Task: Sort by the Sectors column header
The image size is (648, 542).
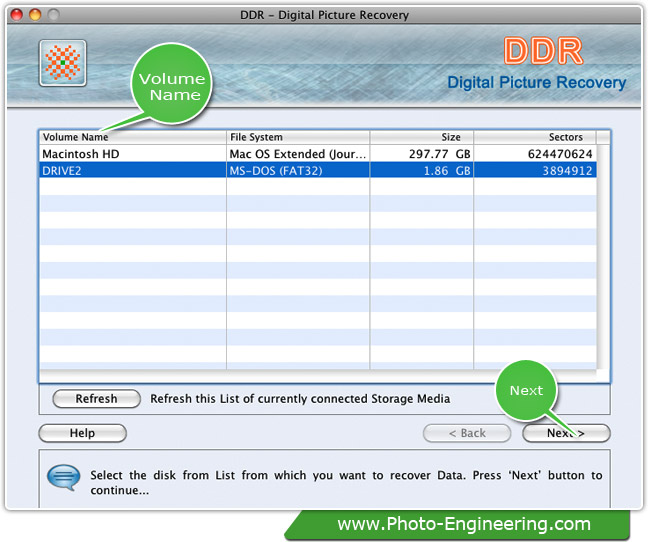Action: (x=535, y=137)
